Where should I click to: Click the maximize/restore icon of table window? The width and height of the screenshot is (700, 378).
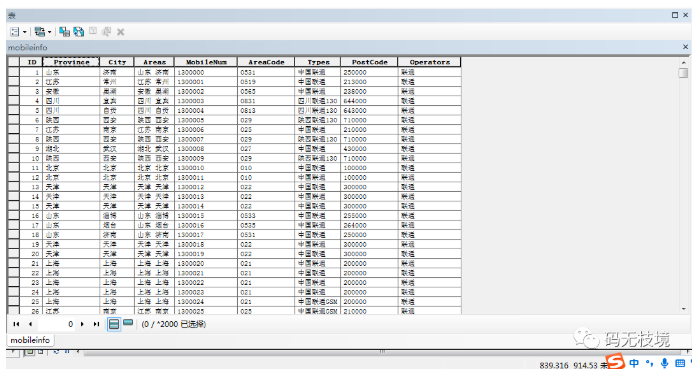(x=675, y=15)
